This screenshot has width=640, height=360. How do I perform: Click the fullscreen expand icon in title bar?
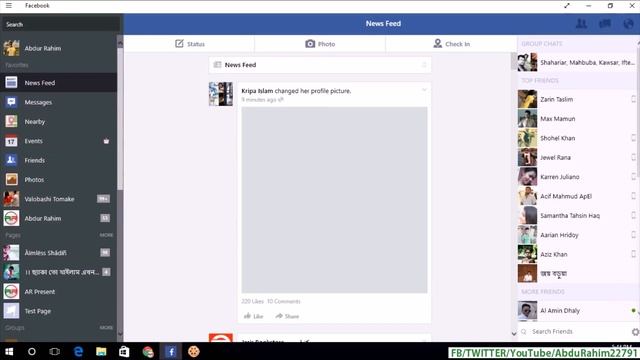[567, 6]
